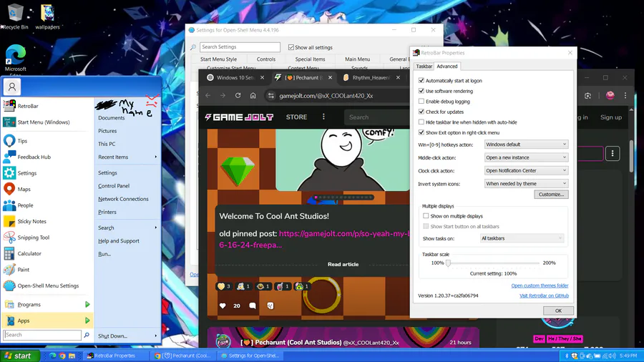644x362 pixels.
Task: Go back in the browser
Action: pyautogui.click(x=208, y=95)
